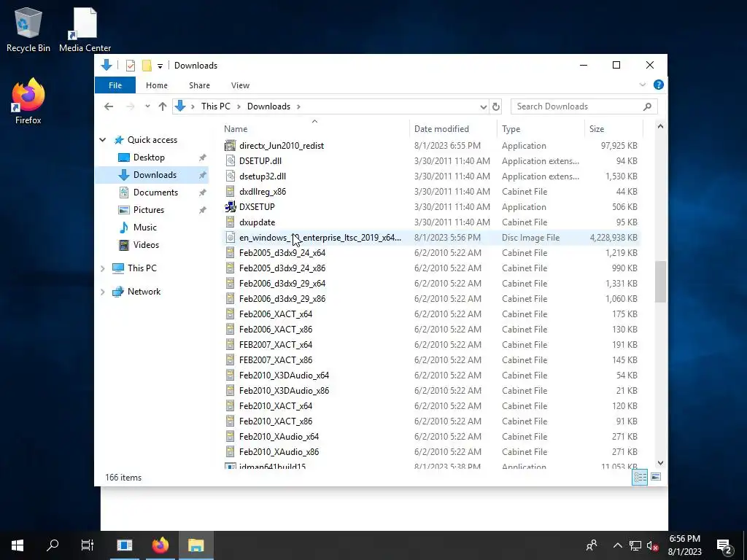Viewport: 747px width, 560px height.
Task: Select Pictures in the navigation pane
Action: [149, 209]
